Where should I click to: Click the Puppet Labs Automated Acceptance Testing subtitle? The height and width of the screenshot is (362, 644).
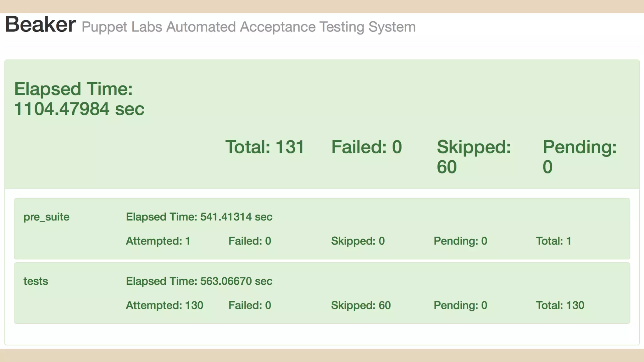point(248,27)
